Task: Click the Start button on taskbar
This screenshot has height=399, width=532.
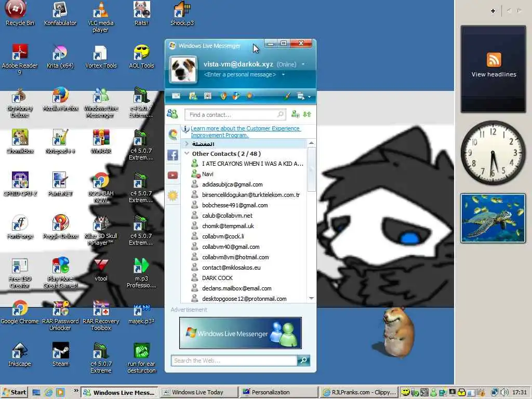Action: (x=14, y=392)
